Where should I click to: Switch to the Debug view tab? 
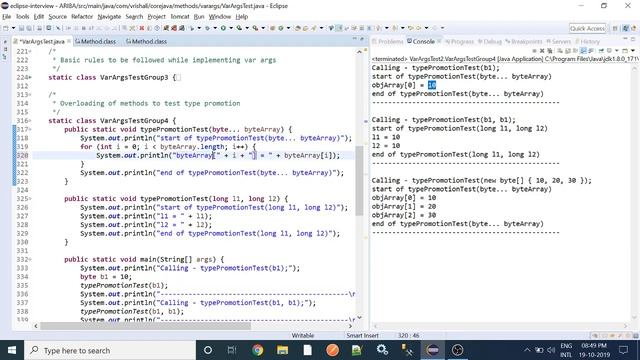pos(490,41)
